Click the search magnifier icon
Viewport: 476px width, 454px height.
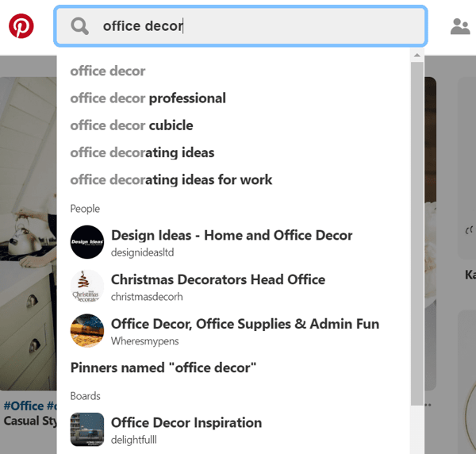pyautogui.click(x=80, y=26)
